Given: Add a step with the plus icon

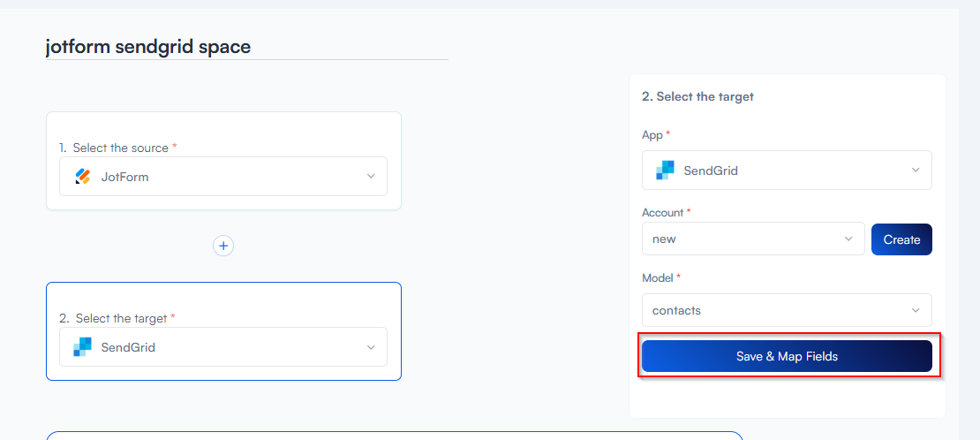Looking at the screenshot, I should pos(223,246).
